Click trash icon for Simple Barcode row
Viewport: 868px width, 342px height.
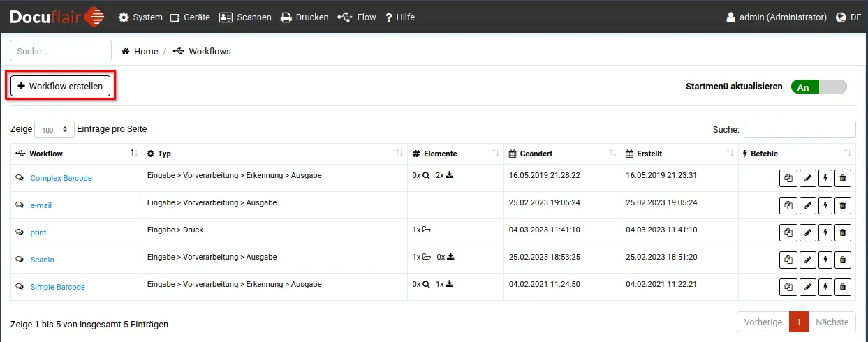[x=843, y=288]
